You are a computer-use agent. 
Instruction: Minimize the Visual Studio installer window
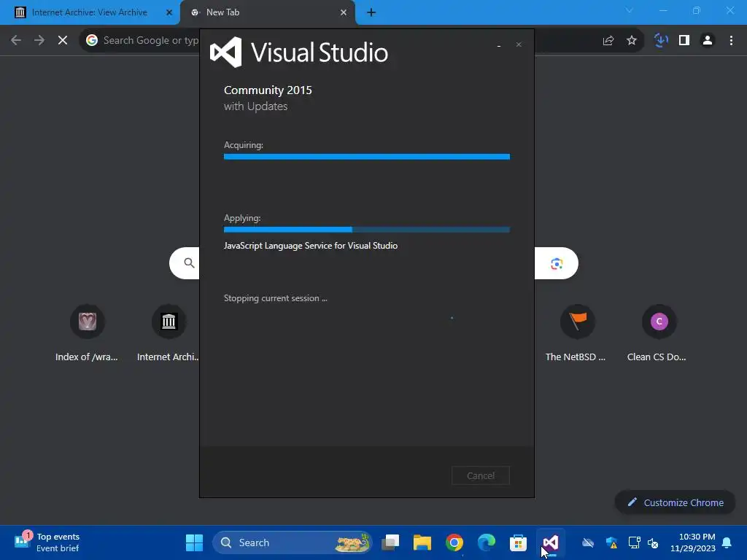[499, 44]
